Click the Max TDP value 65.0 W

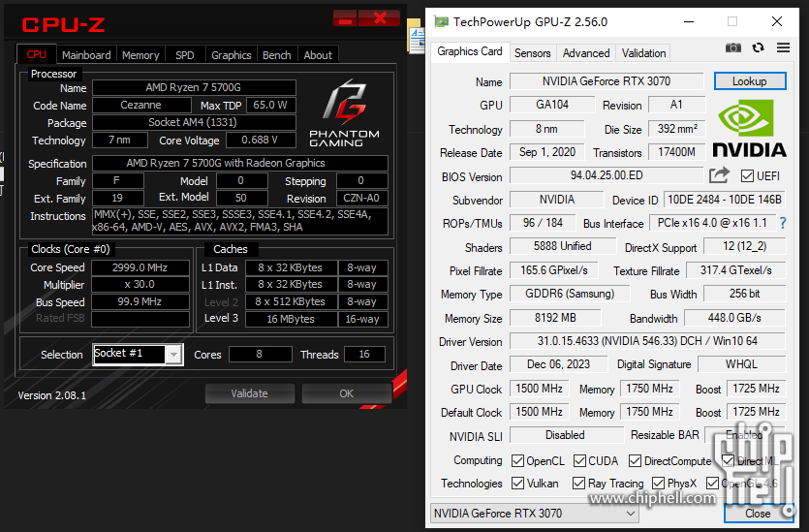tap(271, 105)
